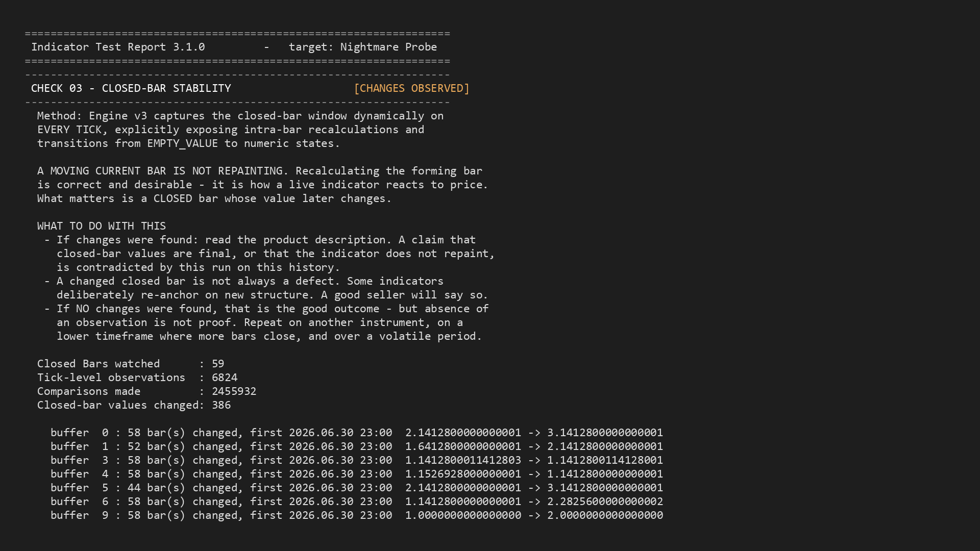Click the Comparisons made value 2455932
Screen dimensions: 980x551
[x=234, y=391]
